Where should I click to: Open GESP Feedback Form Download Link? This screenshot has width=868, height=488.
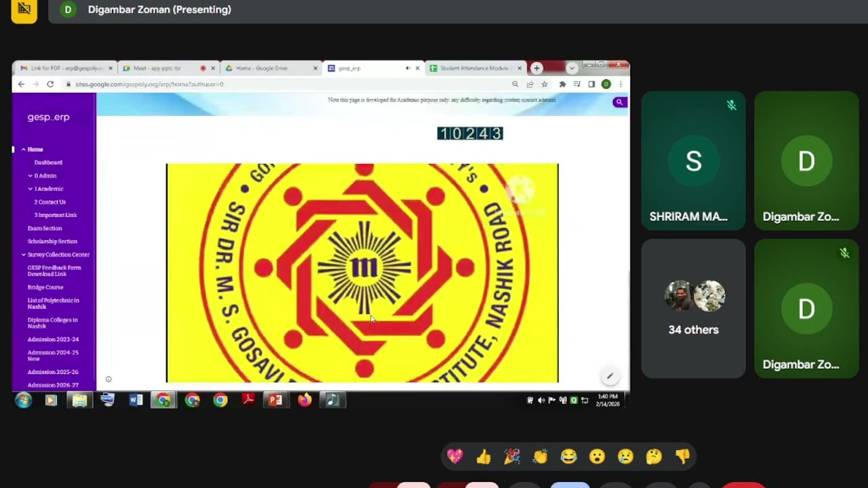pos(54,270)
